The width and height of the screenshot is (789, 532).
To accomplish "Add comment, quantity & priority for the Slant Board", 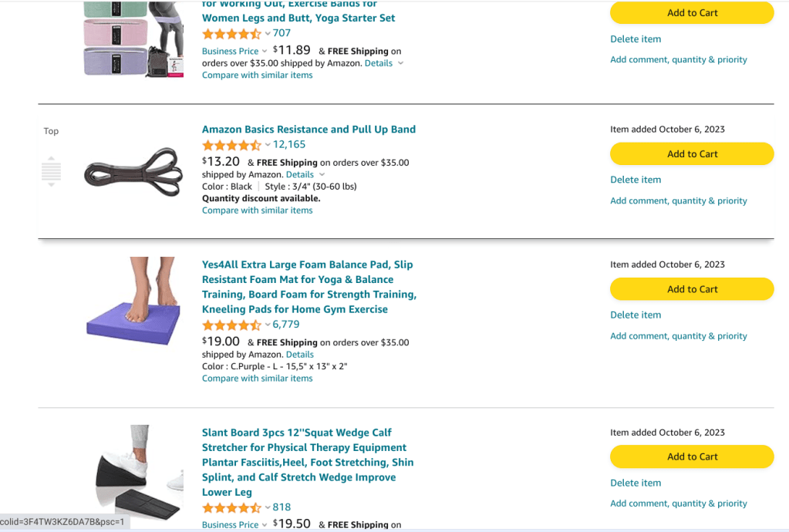I will (x=678, y=503).
